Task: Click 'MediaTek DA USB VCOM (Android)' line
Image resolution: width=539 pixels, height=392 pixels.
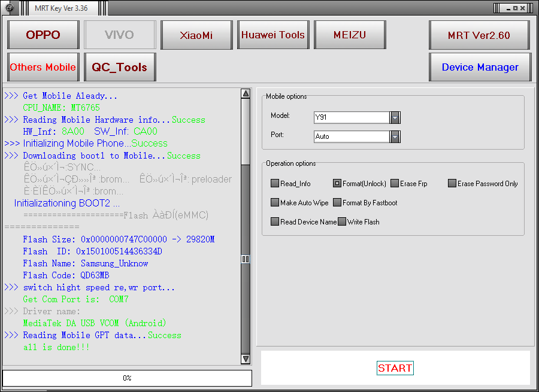Action: click(x=95, y=323)
